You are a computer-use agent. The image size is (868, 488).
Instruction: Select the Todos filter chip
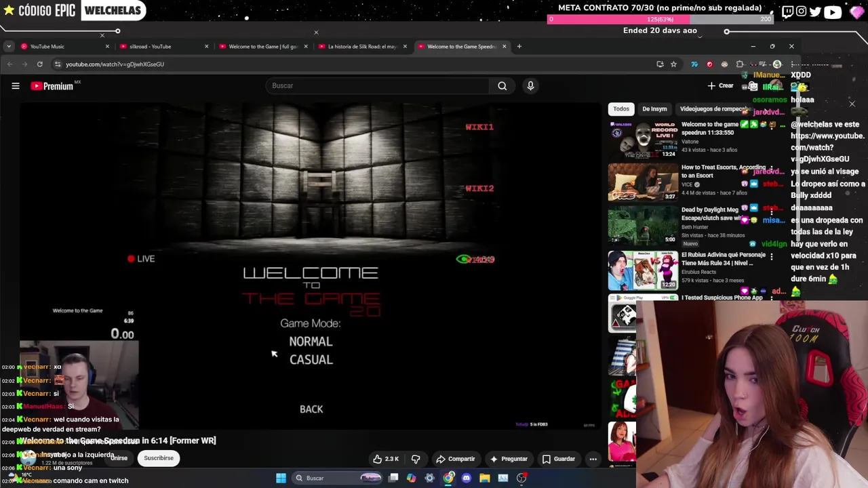[621, 108]
